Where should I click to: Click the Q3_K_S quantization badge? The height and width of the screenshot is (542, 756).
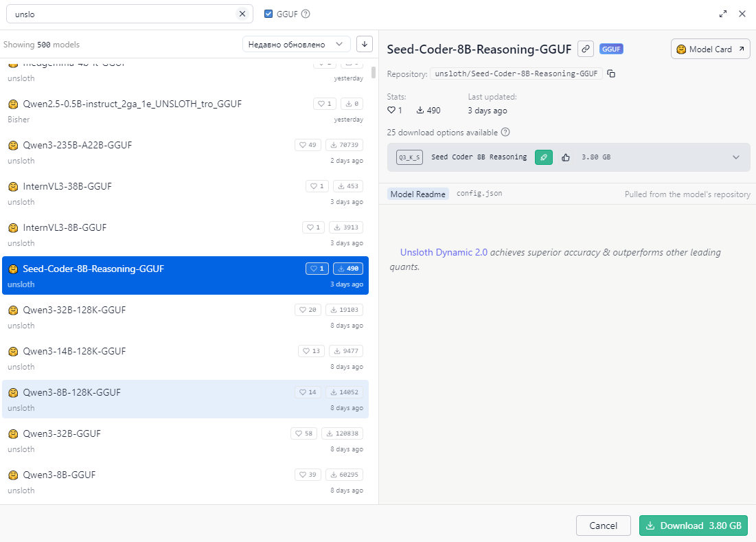[409, 157]
